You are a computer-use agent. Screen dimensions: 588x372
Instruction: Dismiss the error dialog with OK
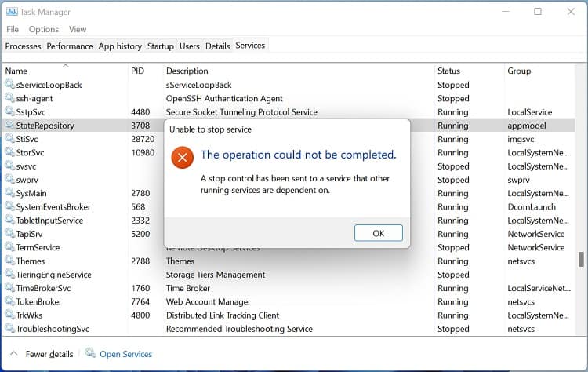[x=379, y=233]
